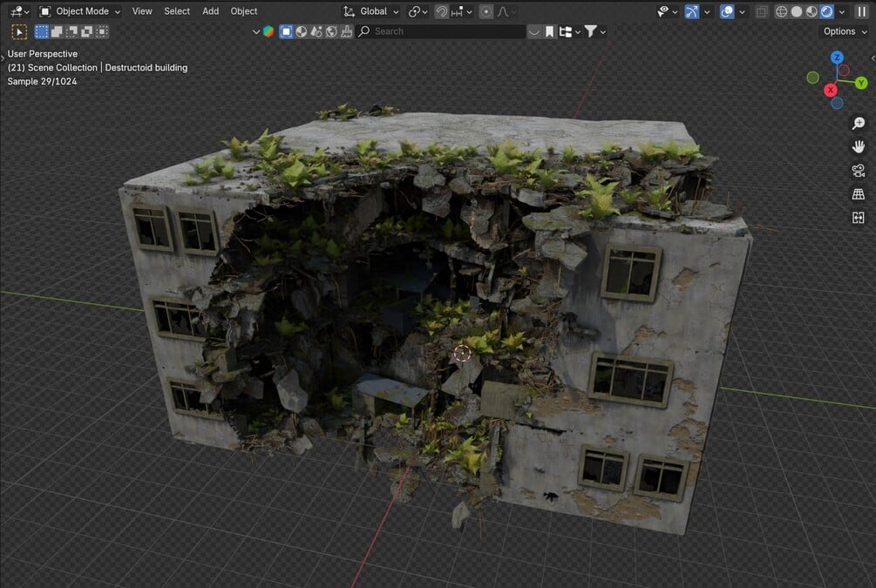This screenshot has height=588, width=876.
Task: Toggle perspective/orthographic grid icon
Action: coord(858,193)
